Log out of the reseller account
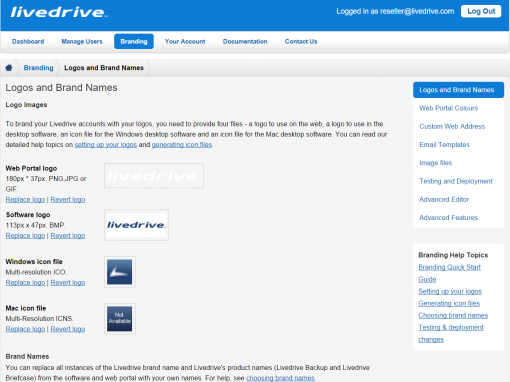This screenshot has height=382, width=510. click(x=481, y=11)
